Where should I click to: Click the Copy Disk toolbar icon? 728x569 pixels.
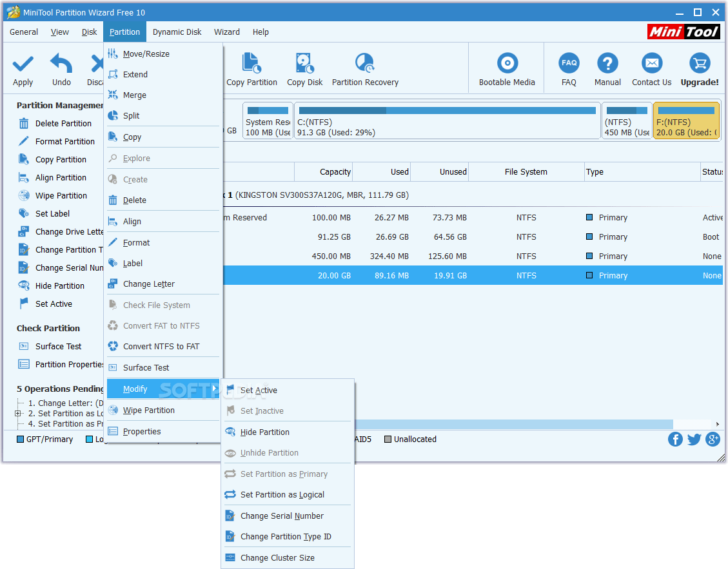click(304, 63)
